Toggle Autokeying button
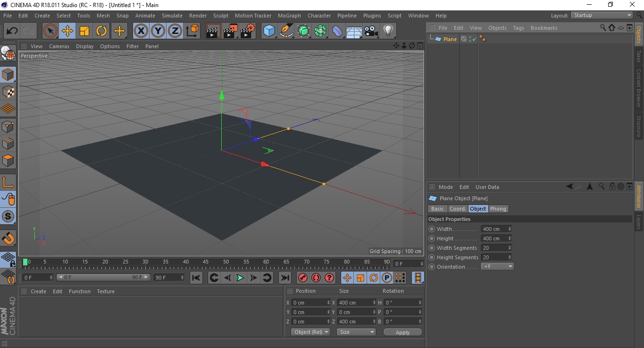 click(316, 278)
